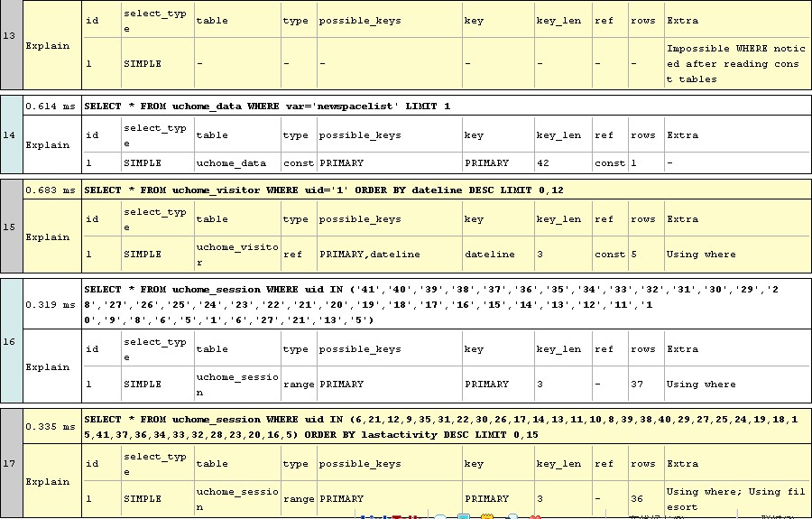
Task: Click the uchome_visitor table cell
Action: click(x=237, y=255)
